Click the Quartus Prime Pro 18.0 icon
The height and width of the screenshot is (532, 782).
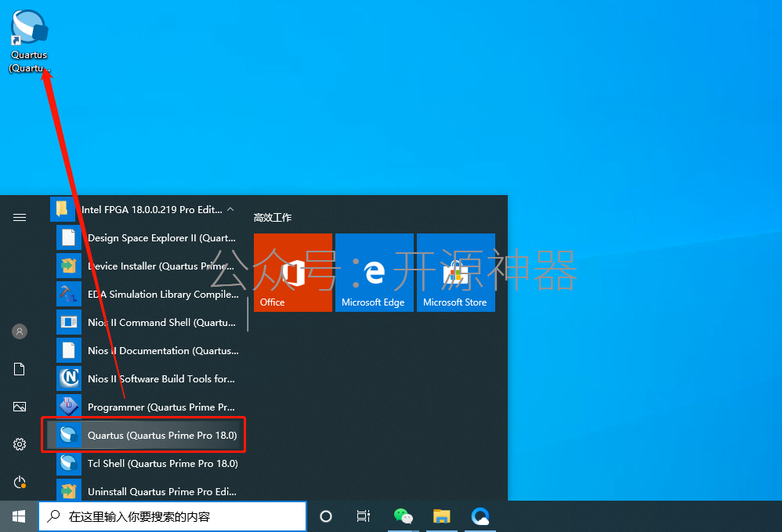[x=69, y=435]
